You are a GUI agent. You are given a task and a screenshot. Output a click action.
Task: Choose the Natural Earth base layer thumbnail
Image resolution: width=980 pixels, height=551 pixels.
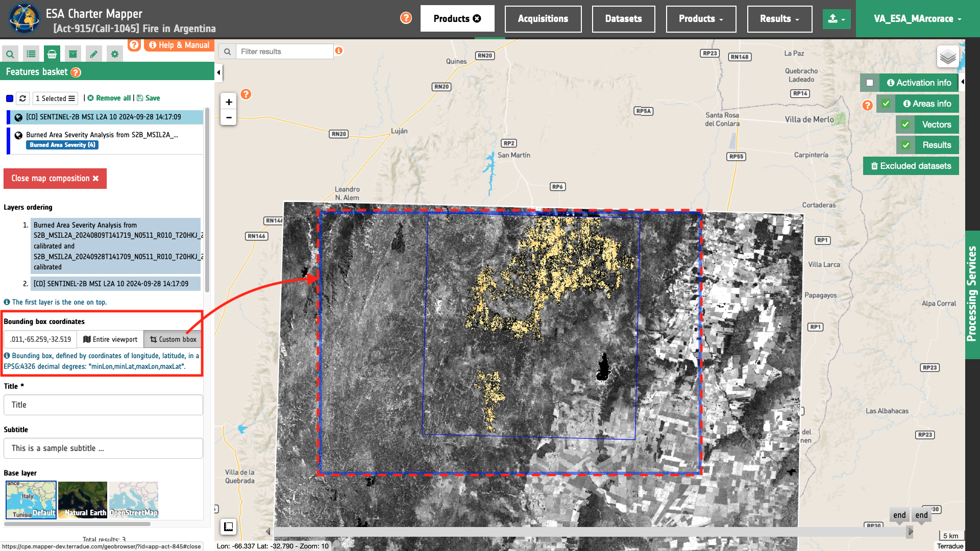click(x=82, y=499)
